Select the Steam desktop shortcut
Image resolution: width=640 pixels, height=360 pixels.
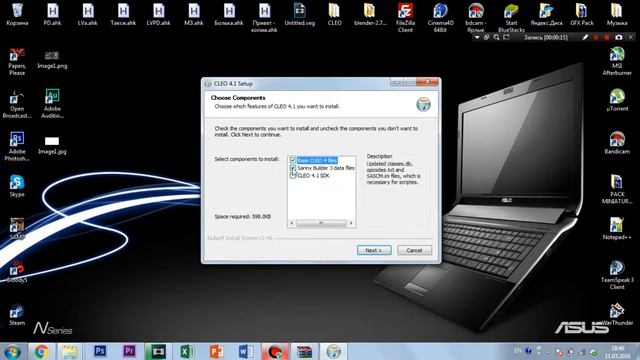point(17,314)
